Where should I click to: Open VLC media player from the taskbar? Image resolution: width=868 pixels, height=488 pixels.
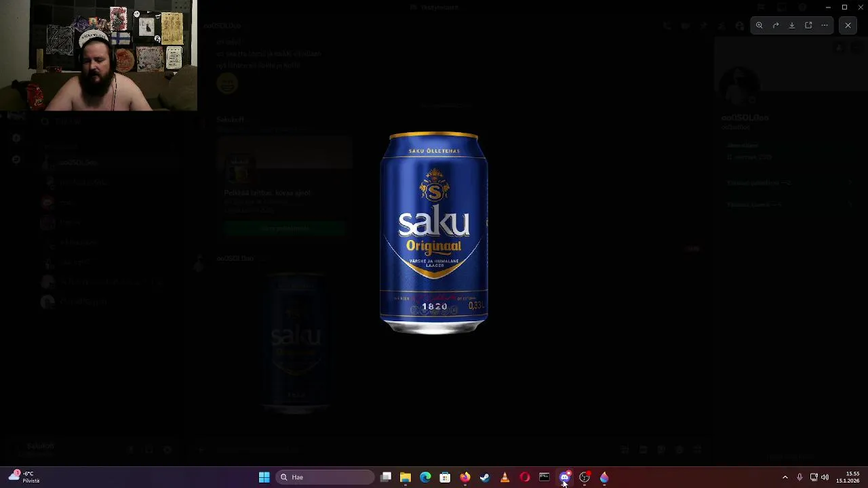(505, 477)
